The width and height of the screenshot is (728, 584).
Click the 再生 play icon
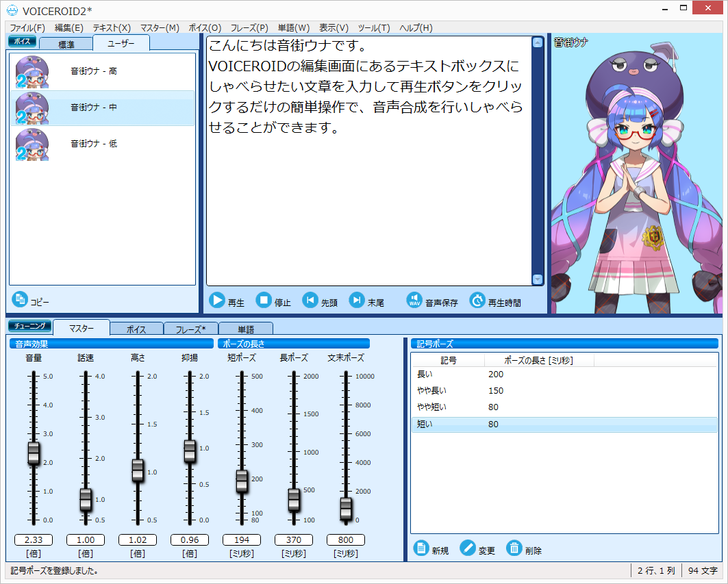point(217,301)
